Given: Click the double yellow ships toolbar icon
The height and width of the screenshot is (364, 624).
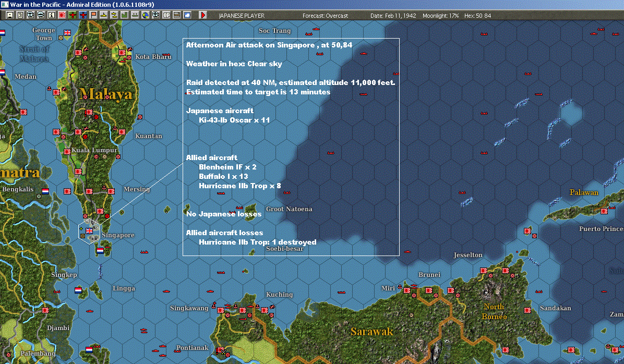Looking at the screenshot, I should tap(114, 15).
